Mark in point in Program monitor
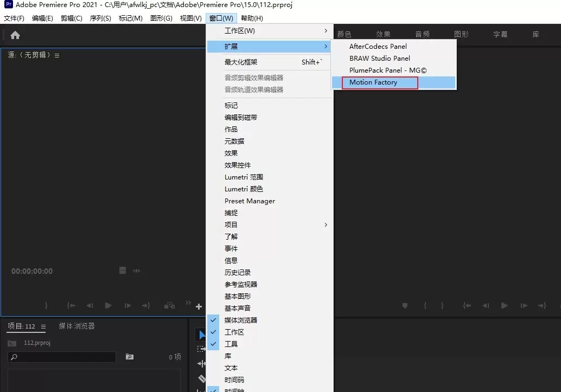 (x=425, y=305)
